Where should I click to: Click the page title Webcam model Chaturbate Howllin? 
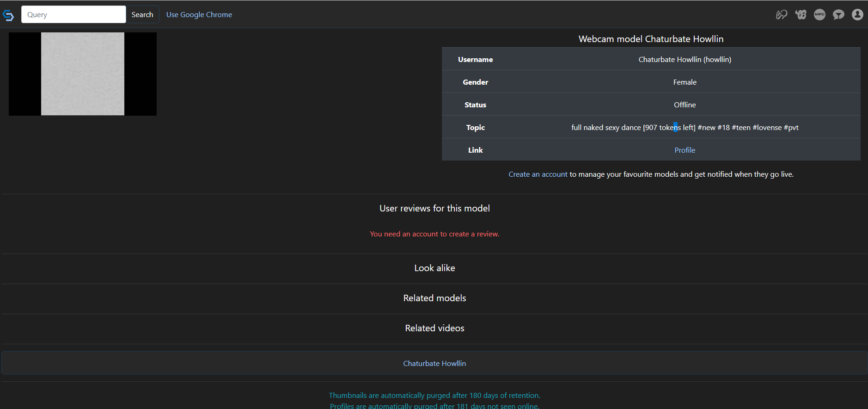[651, 39]
